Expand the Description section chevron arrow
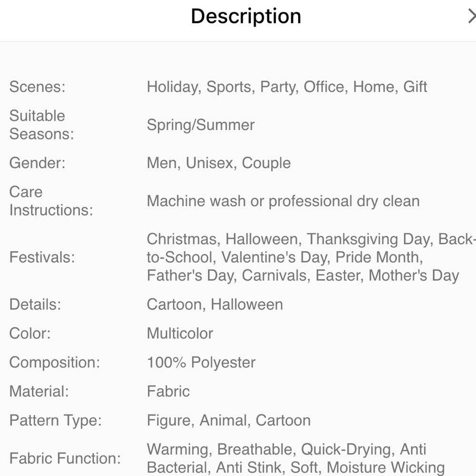 point(472,16)
